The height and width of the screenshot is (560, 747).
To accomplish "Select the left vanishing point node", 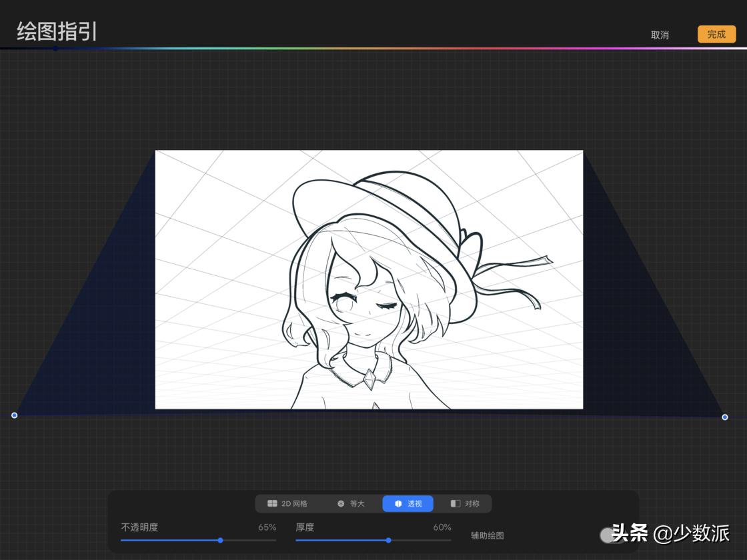I will [15, 415].
